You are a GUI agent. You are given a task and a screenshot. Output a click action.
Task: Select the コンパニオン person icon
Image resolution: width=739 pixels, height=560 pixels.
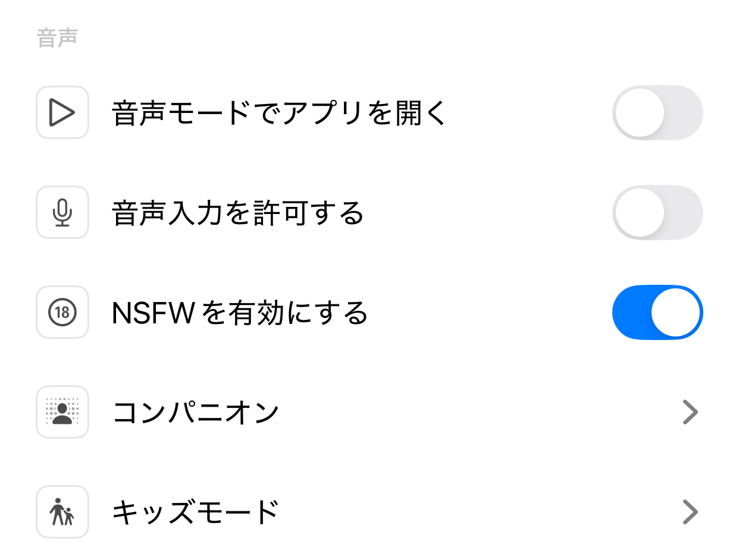pos(62,412)
